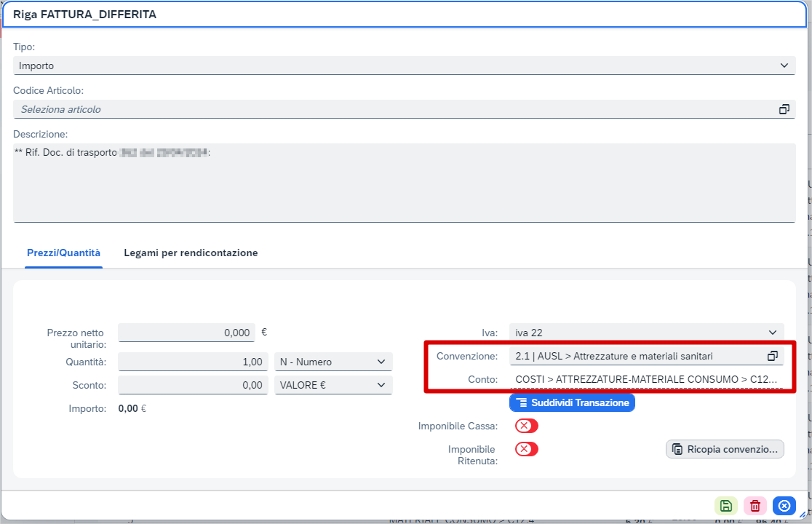812x524 pixels.
Task: Click the Conto account link text
Action: 646,379
